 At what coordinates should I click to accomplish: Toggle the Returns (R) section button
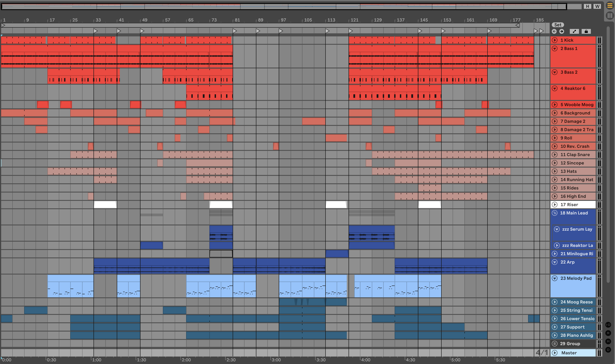tap(608, 333)
